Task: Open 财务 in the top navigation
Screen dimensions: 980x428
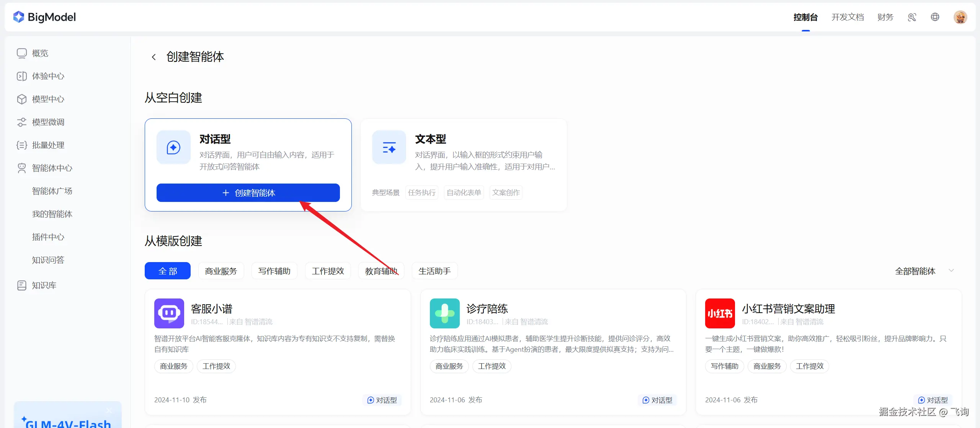Action: coord(885,17)
